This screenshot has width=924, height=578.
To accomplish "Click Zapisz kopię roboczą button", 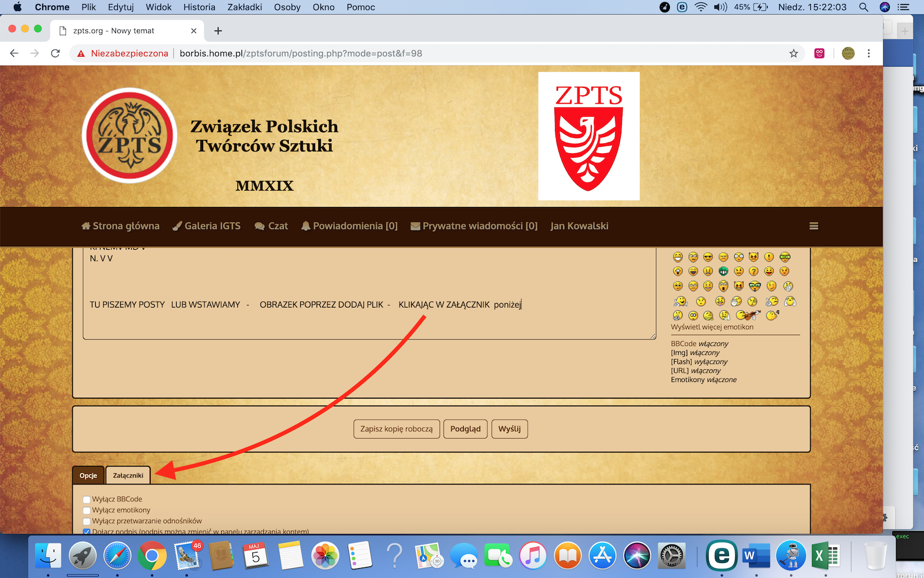I will pyautogui.click(x=396, y=429).
